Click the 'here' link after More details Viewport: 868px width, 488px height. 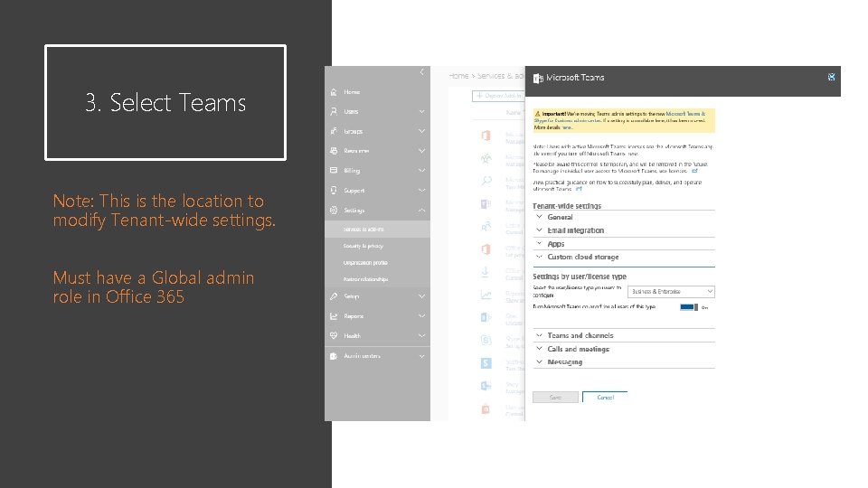click(x=566, y=127)
